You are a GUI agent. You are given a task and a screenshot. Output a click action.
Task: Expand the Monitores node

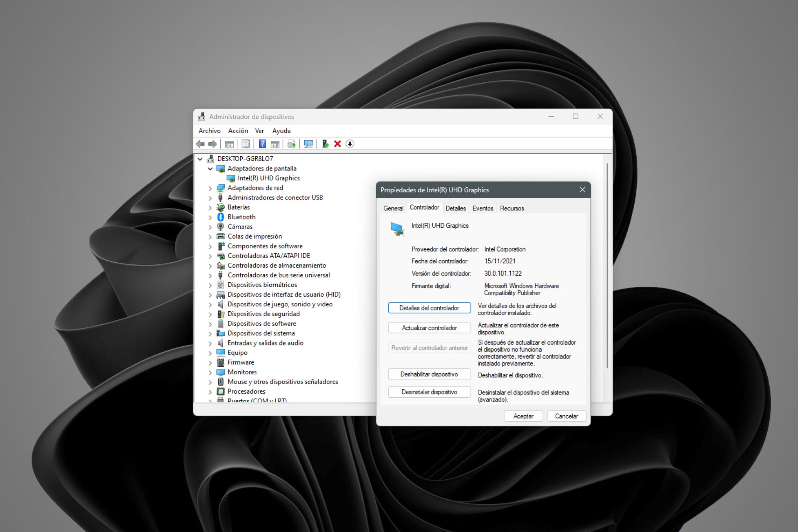click(x=210, y=372)
